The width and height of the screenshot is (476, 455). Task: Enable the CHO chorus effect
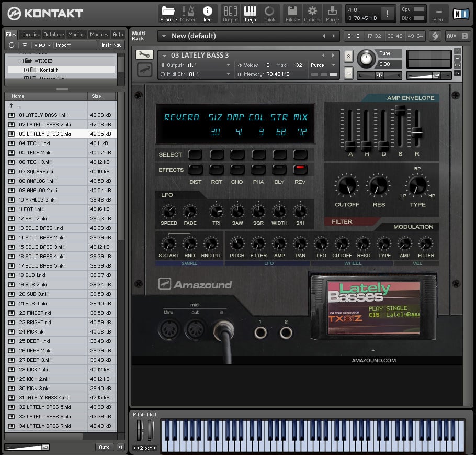coord(237,169)
